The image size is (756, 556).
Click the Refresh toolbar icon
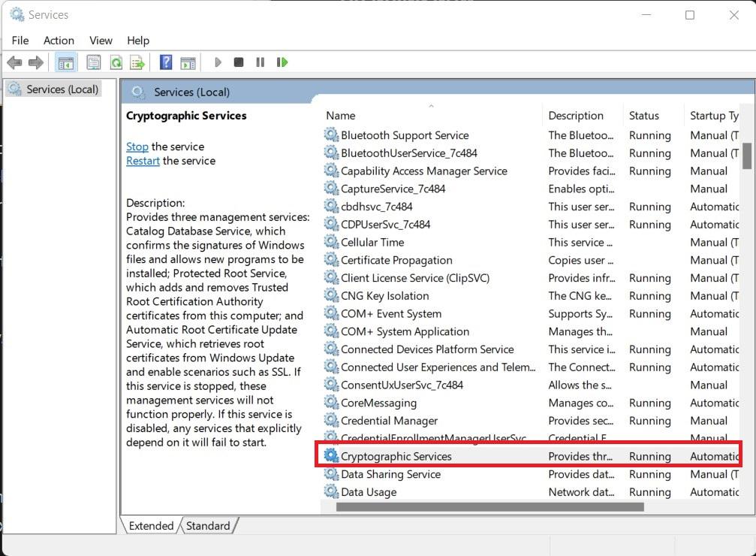point(116,62)
